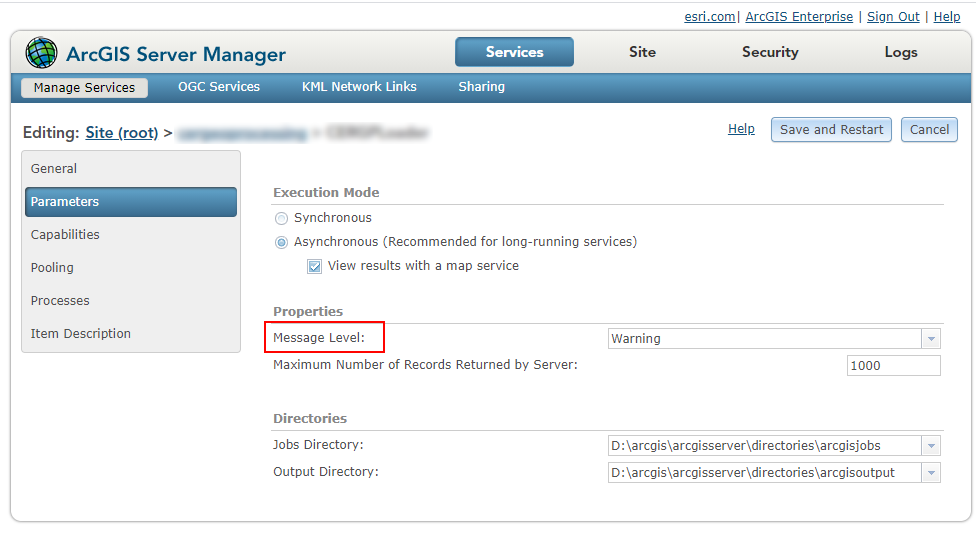
Task: Open the Parameters settings section
Action: pos(131,202)
